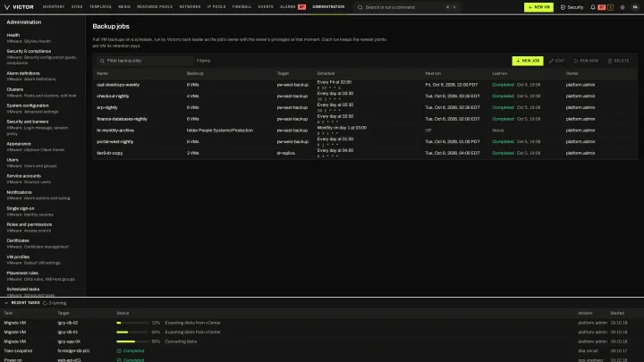Click the running tasks spinner icon

click(46, 303)
